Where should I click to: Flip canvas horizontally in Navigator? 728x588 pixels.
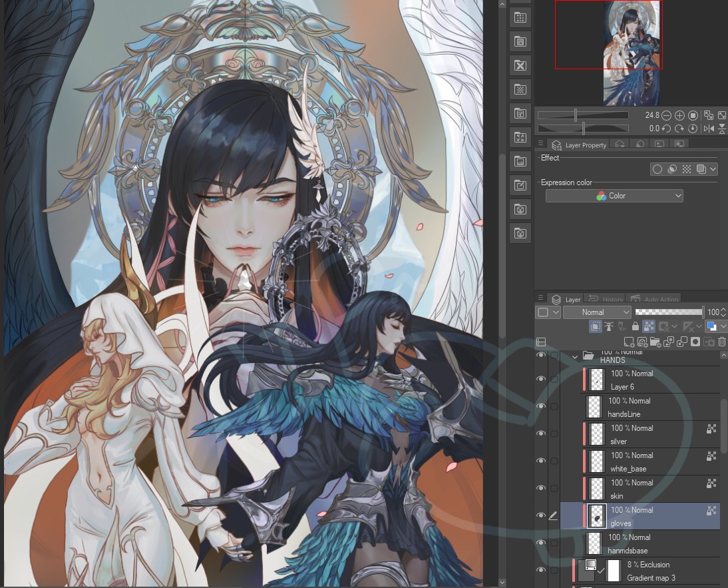[x=709, y=129]
